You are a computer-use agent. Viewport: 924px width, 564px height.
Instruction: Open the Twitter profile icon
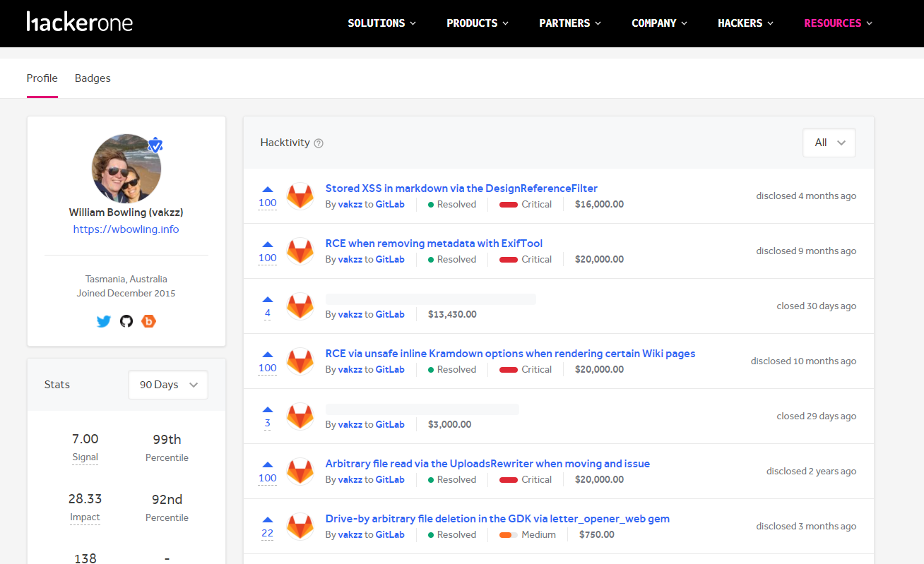tap(104, 321)
